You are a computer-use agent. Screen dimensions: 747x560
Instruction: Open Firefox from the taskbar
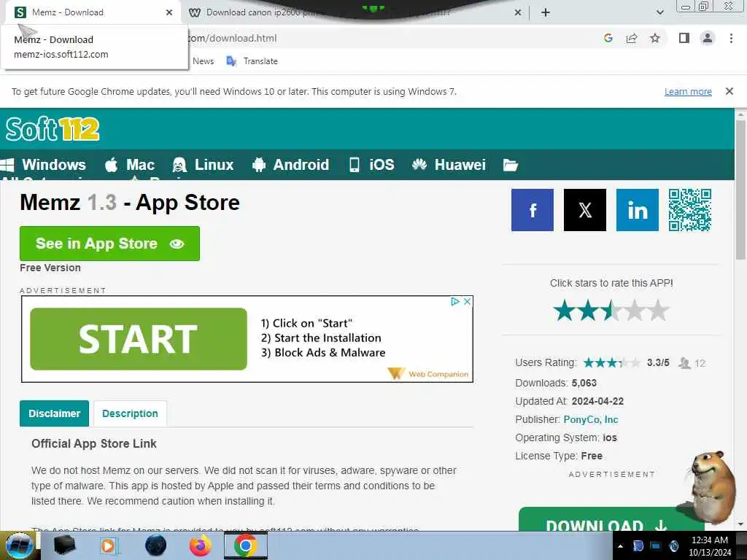200,545
